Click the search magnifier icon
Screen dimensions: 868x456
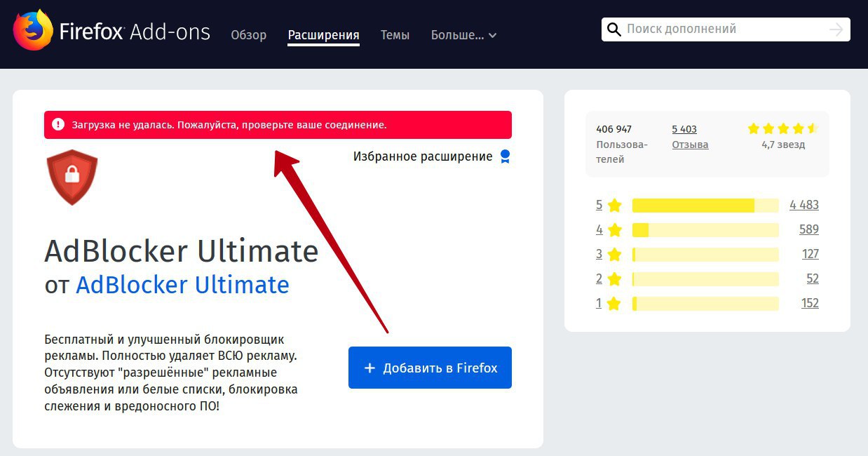tap(613, 29)
